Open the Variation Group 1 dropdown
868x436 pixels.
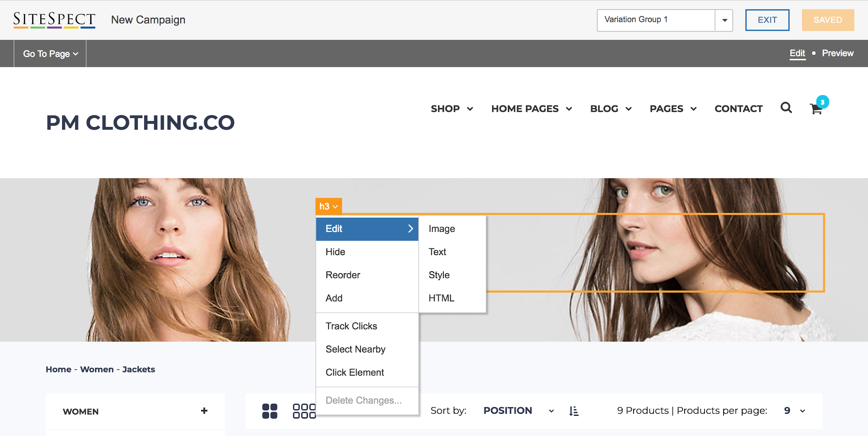(x=724, y=20)
